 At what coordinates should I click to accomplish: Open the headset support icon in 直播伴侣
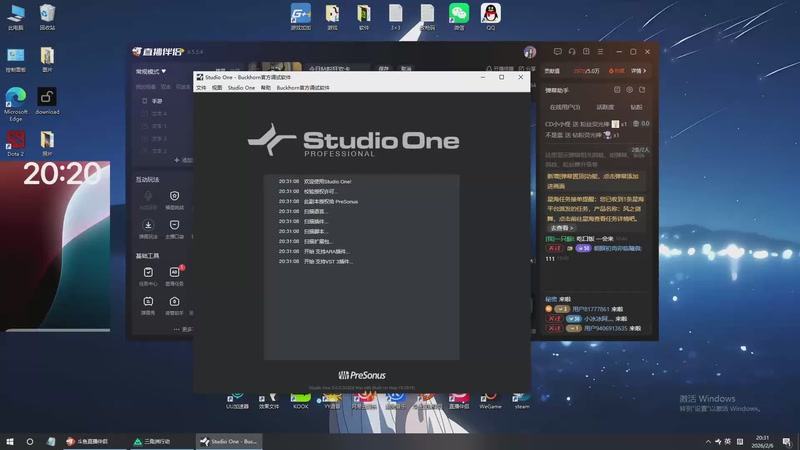pyautogui.click(x=572, y=52)
